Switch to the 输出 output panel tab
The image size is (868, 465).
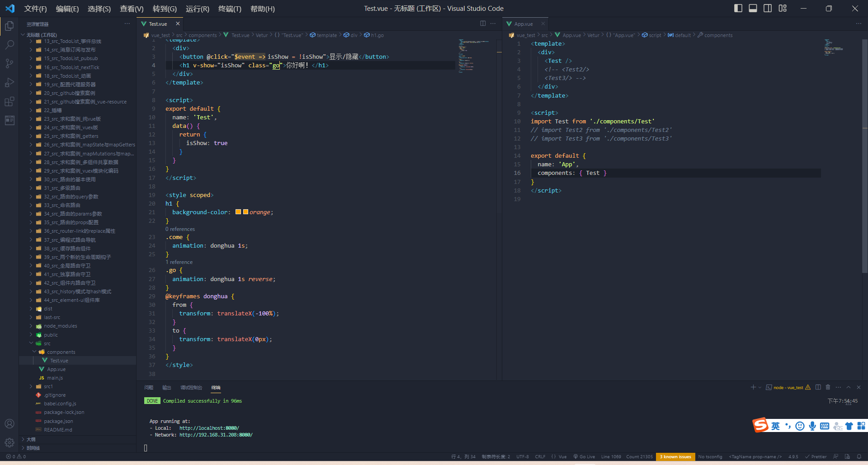[167, 387]
